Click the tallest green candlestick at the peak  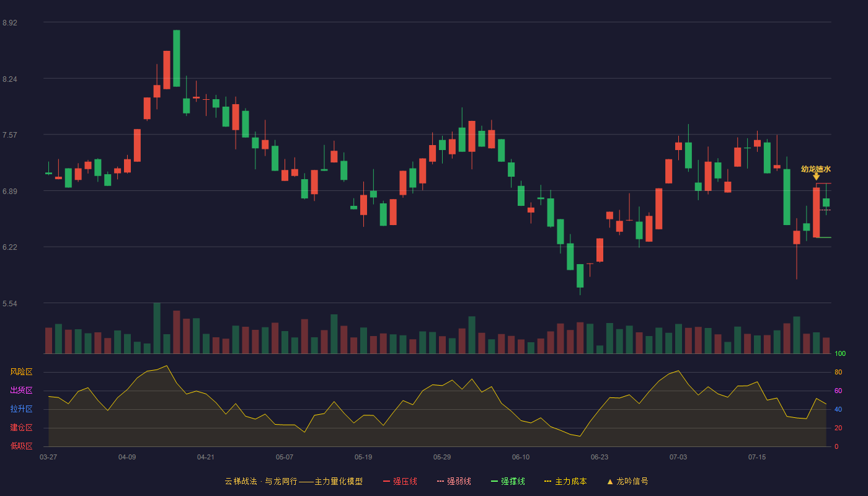pos(177,58)
